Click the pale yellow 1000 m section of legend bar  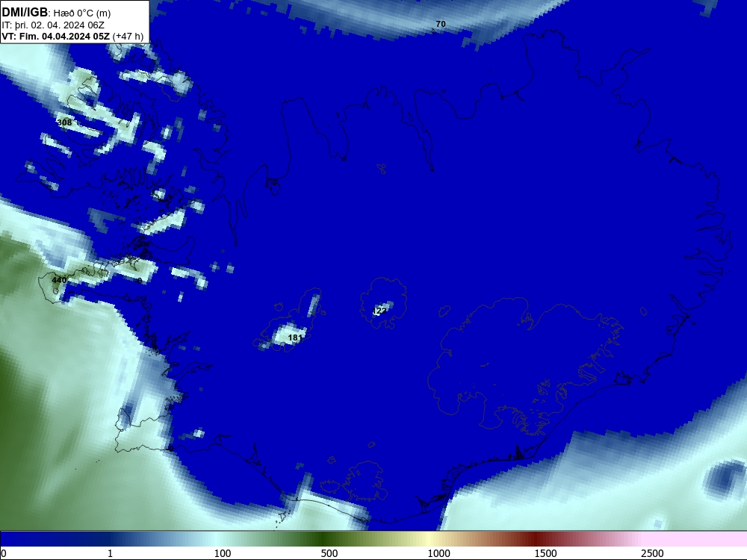pyautogui.click(x=429, y=538)
